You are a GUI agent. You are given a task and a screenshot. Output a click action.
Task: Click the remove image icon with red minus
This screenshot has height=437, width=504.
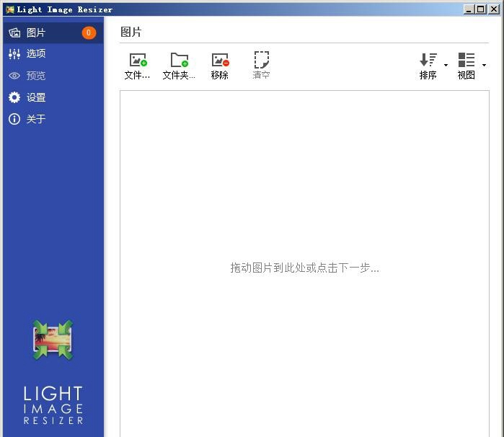pos(220,60)
